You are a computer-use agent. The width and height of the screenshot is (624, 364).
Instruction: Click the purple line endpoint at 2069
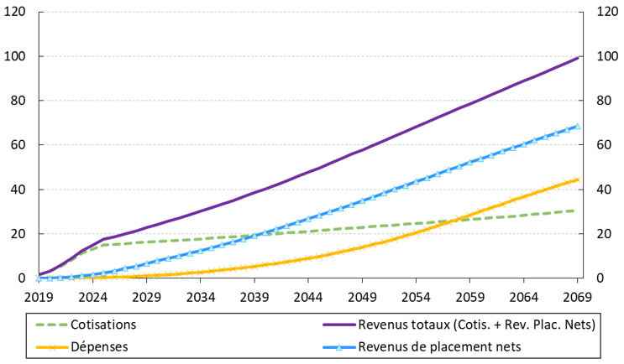pyautogui.click(x=578, y=58)
